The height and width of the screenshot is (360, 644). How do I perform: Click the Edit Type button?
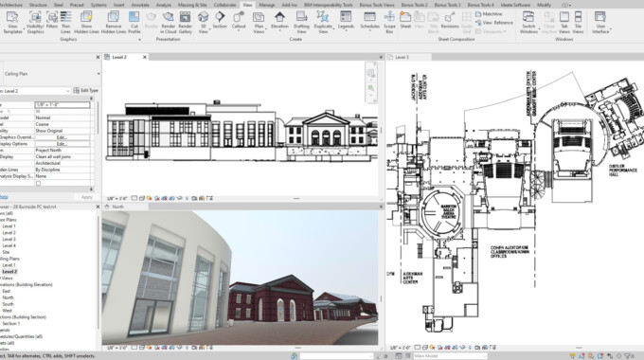(x=86, y=90)
